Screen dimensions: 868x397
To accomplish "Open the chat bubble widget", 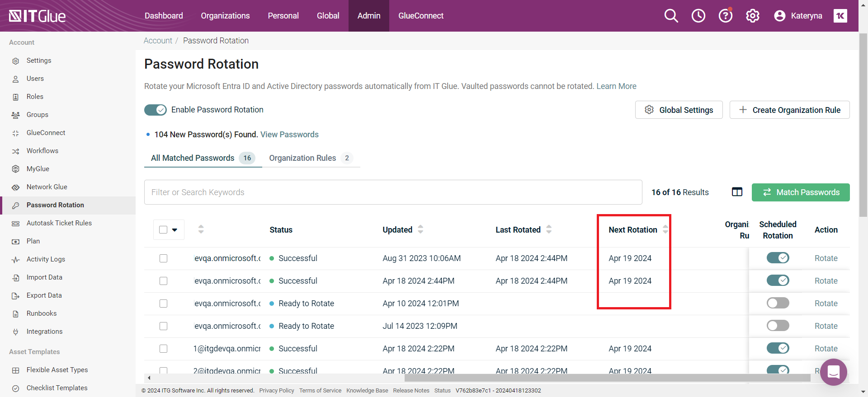I will [833, 372].
